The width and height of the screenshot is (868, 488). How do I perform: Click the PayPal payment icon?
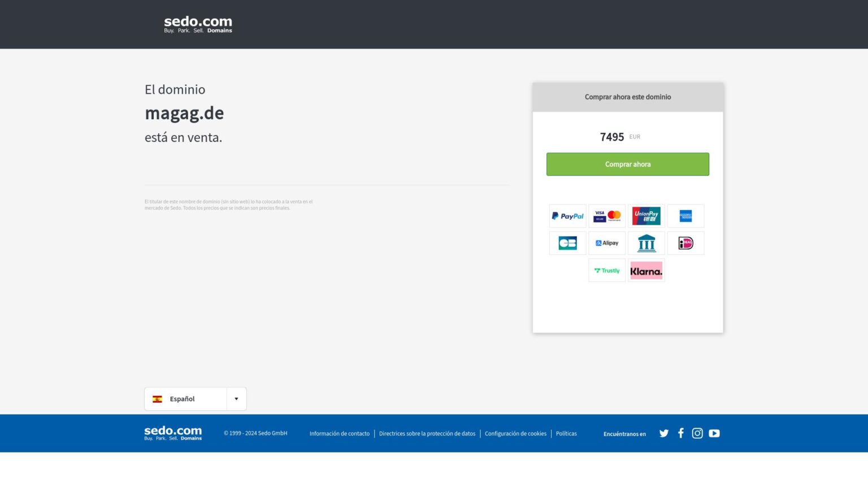tap(567, 216)
